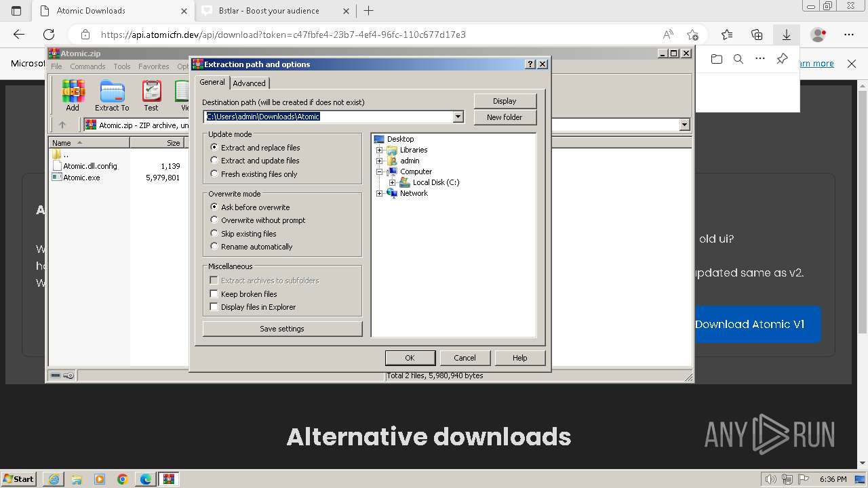Click the Test toolbar icon in WinRAR
The width and height of the screenshot is (868, 488).
(x=151, y=96)
